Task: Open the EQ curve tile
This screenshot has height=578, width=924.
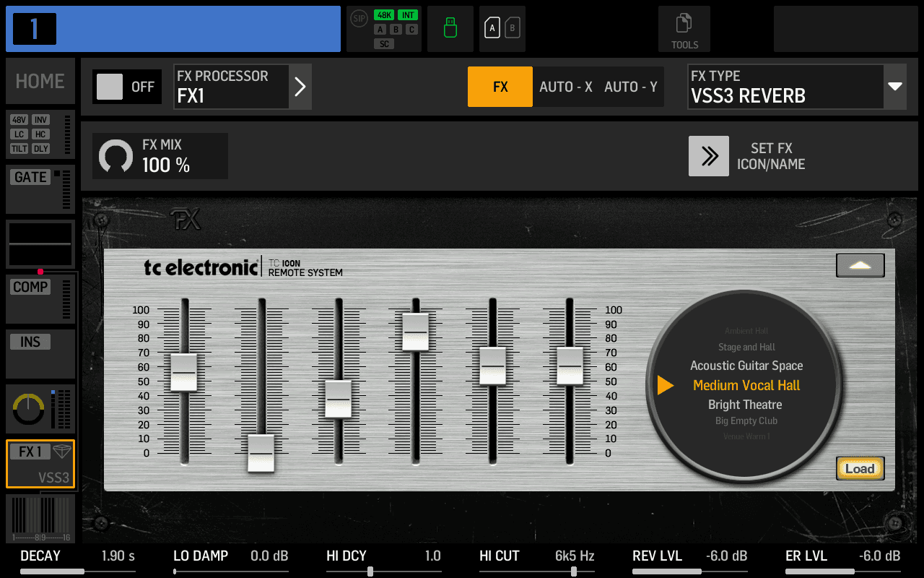Action: pyautogui.click(x=40, y=244)
